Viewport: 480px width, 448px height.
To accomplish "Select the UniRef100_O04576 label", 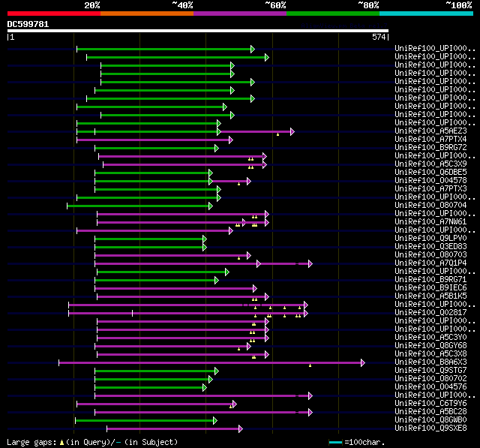I will click(x=430, y=386).
